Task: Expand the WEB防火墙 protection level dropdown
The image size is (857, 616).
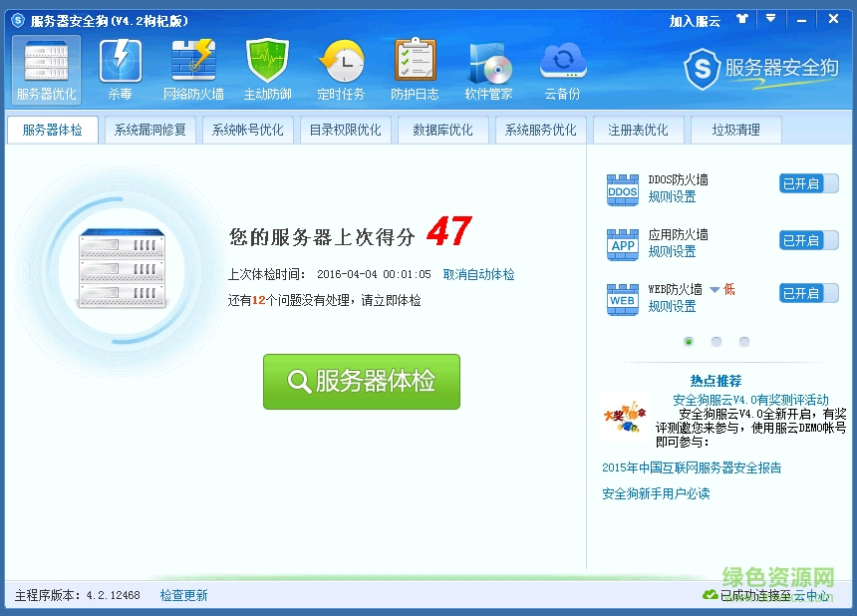Action: tap(714, 290)
